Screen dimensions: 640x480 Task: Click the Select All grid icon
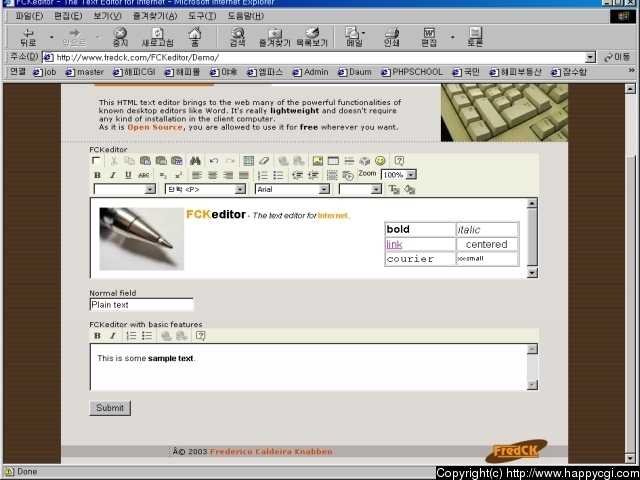[249, 161]
